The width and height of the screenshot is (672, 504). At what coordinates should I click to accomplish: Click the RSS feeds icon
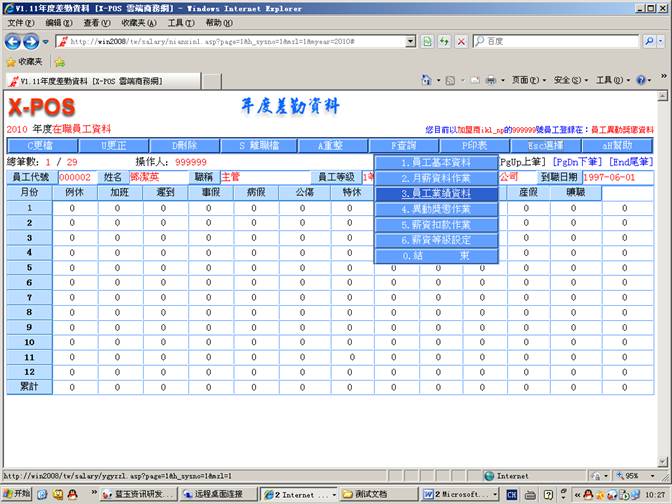click(x=451, y=80)
